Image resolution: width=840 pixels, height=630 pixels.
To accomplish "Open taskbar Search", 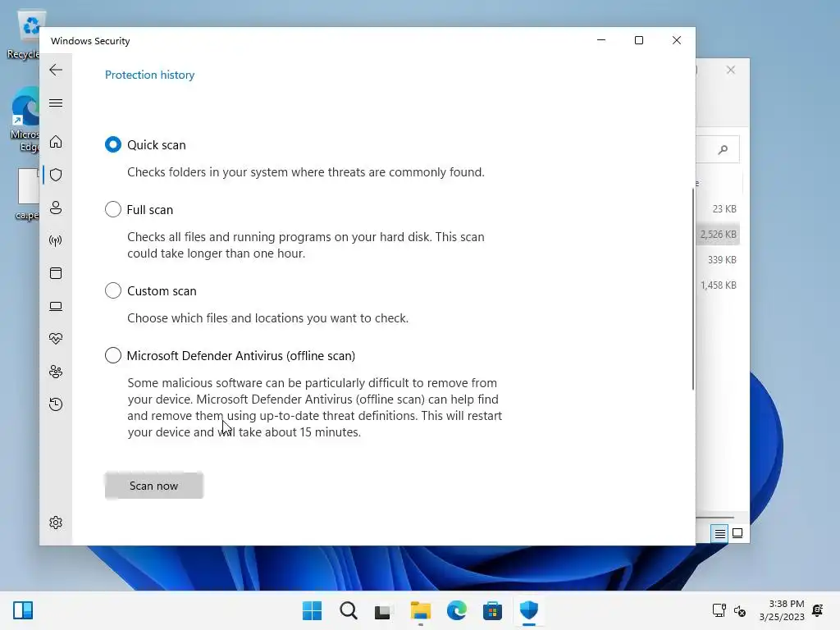I will [348, 610].
